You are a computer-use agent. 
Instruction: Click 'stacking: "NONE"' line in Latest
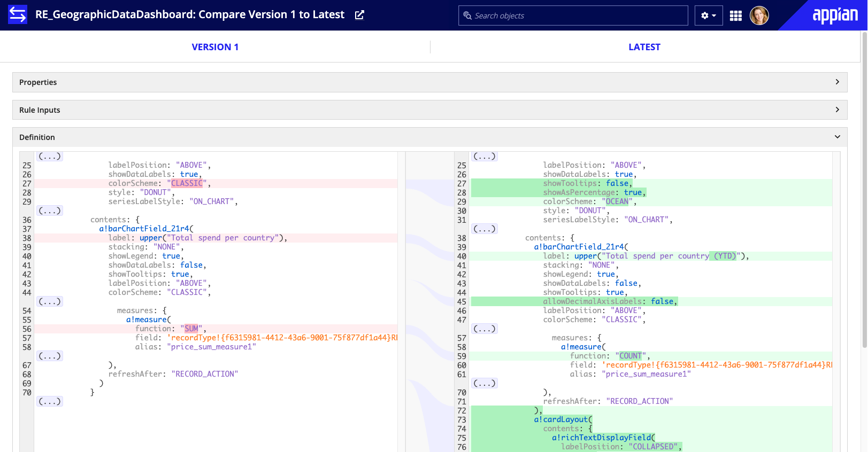pos(581,265)
